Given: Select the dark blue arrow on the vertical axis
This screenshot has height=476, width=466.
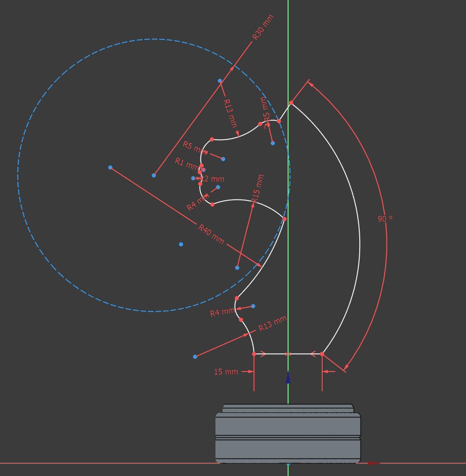Looking at the screenshot, I should point(288,377).
